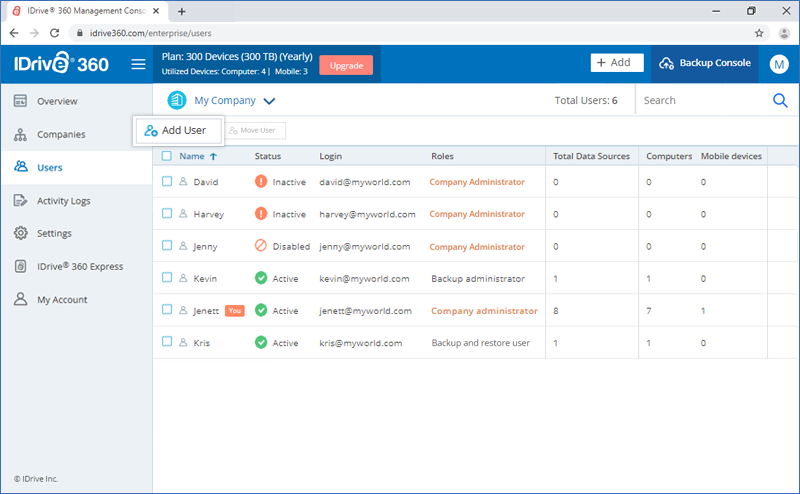Image resolution: width=800 pixels, height=494 pixels.
Task: Click the user icon beside Kris
Action: (x=183, y=342)
